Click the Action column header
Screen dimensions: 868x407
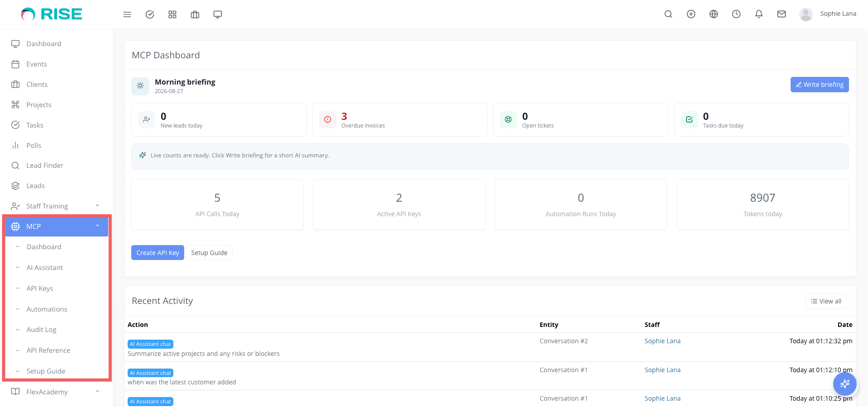[x=138, y=325]
